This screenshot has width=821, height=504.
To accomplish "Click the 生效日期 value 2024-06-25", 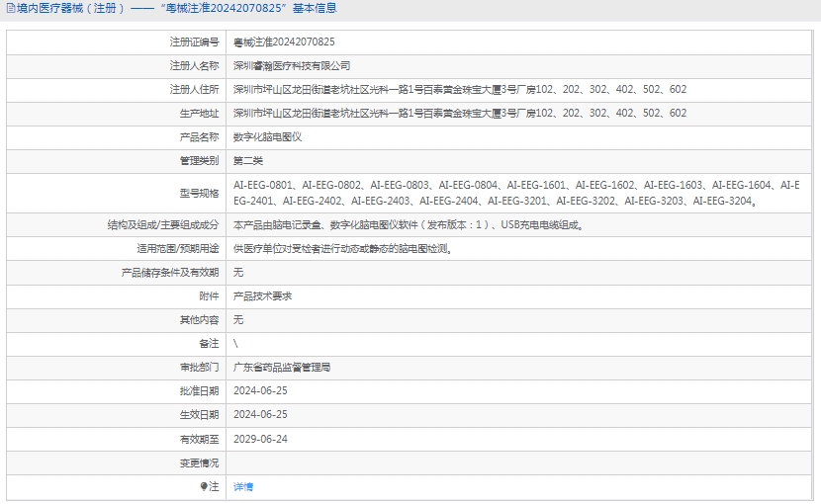I will pyautogui.click(x=260, y=415).
